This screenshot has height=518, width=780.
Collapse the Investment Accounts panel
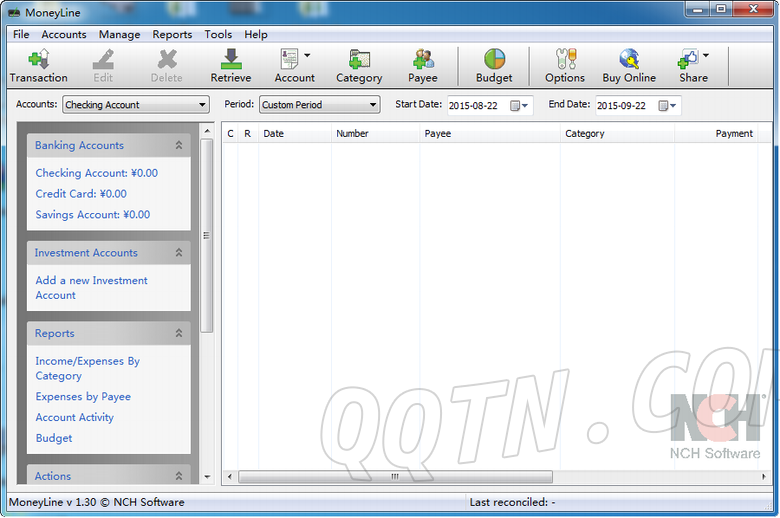179,253
